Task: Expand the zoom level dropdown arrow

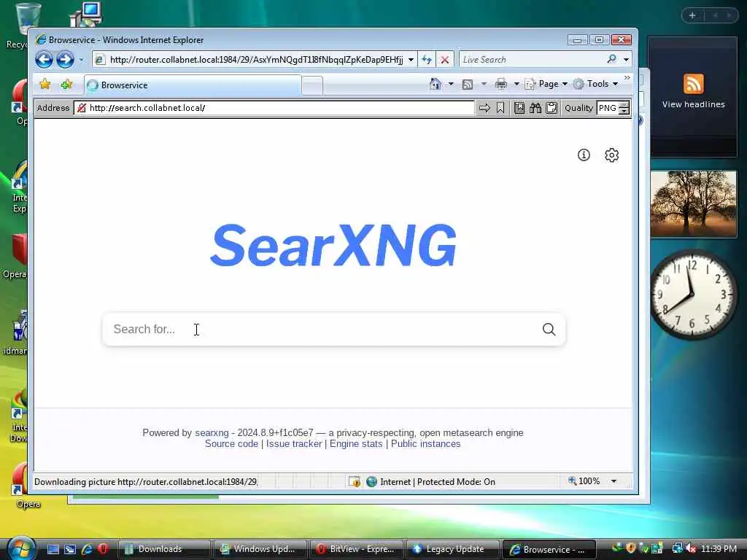Action: 614,481
